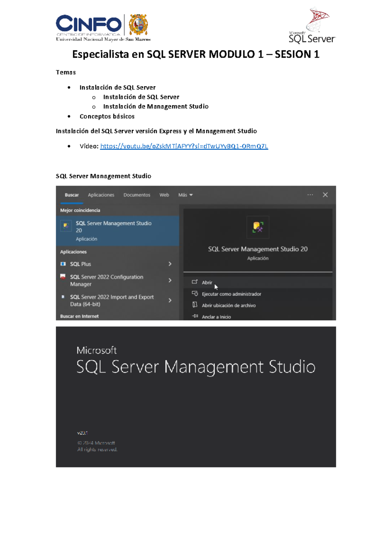This screenshot has height=554, width=392.
Task: Click the SQL Server Management Studio 20 preview title
Action: click(258, 249)
